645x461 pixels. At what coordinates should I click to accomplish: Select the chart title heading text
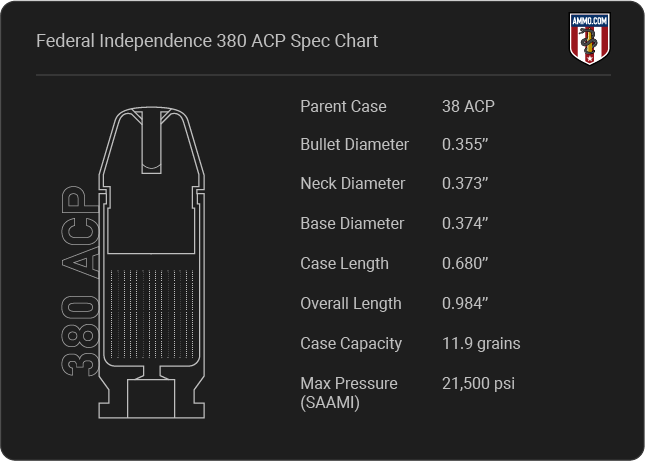[x=207, y=41]
